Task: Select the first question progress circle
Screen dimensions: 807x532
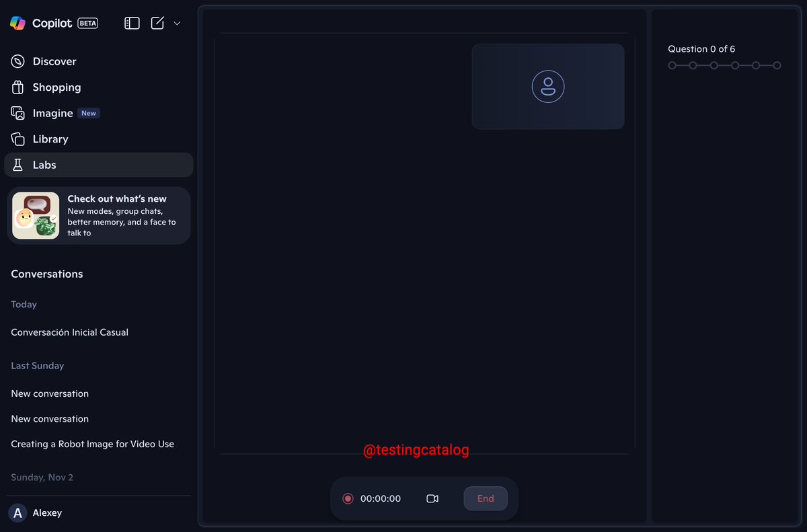Action: click(672, 65)
